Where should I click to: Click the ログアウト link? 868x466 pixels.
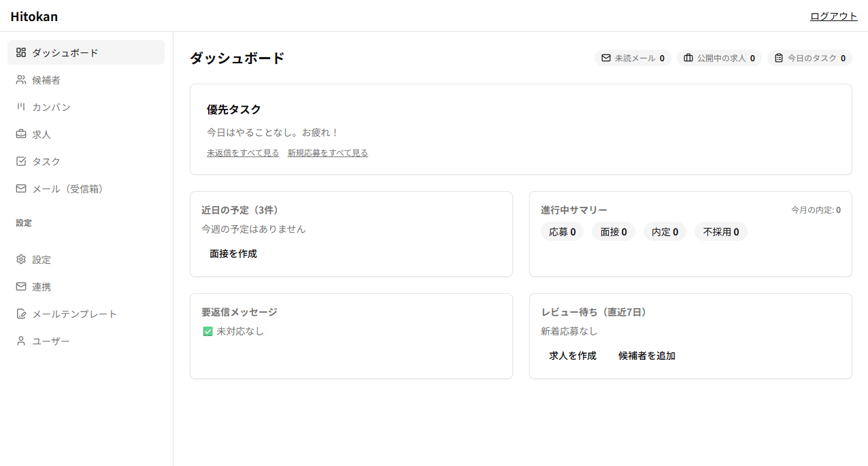coord(833,16)
